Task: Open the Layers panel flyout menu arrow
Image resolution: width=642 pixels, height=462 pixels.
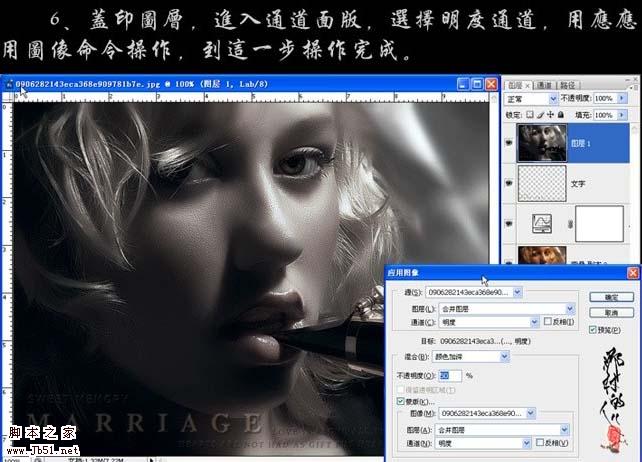Action: [632, 87]
